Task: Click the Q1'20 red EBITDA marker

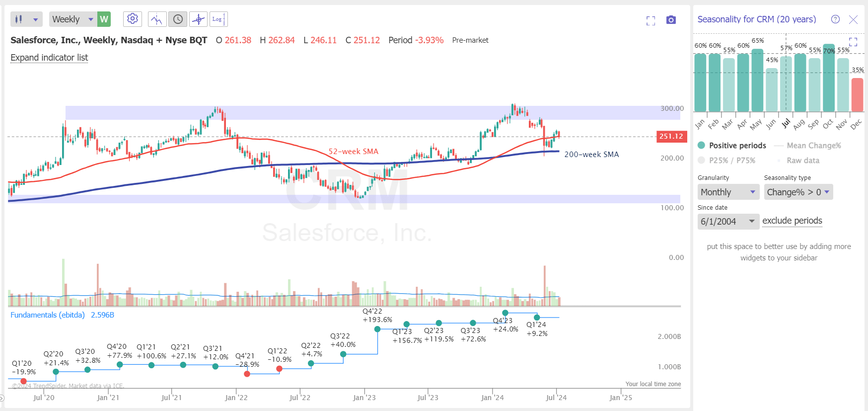Action: (x=23, y=381)
